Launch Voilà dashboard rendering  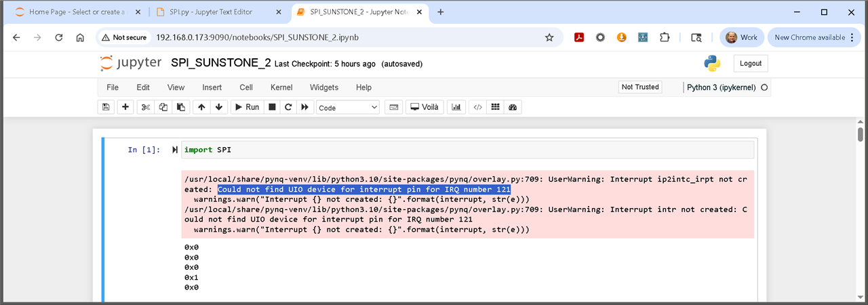(x=425, y=107)
